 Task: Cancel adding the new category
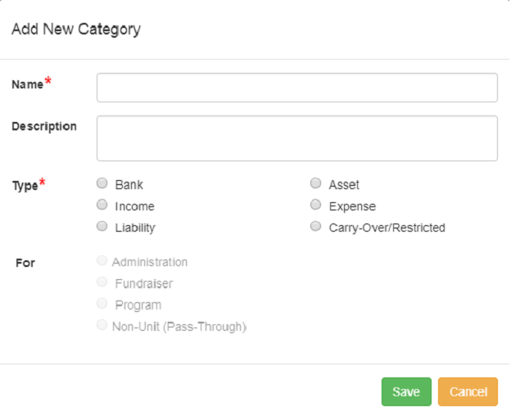[468, 391]
